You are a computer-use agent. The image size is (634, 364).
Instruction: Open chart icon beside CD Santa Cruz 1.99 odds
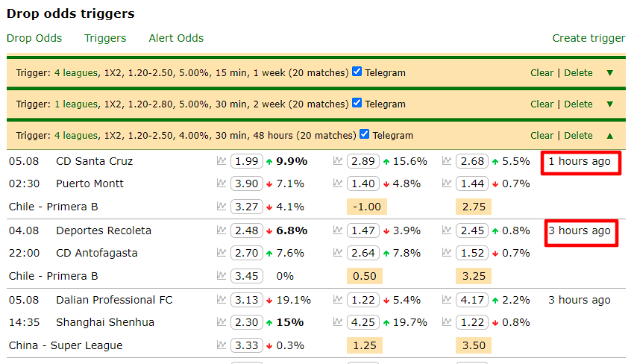(222, 161)
